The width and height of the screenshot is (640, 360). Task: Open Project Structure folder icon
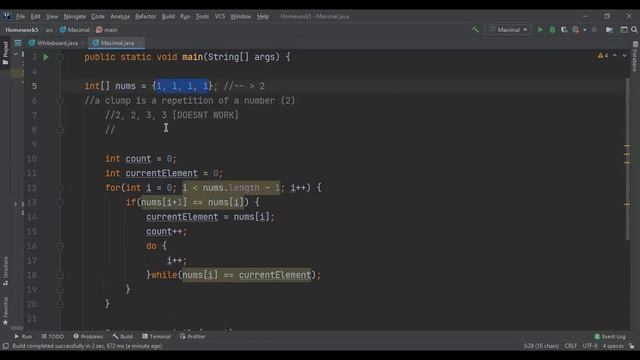tap(609, 30)
